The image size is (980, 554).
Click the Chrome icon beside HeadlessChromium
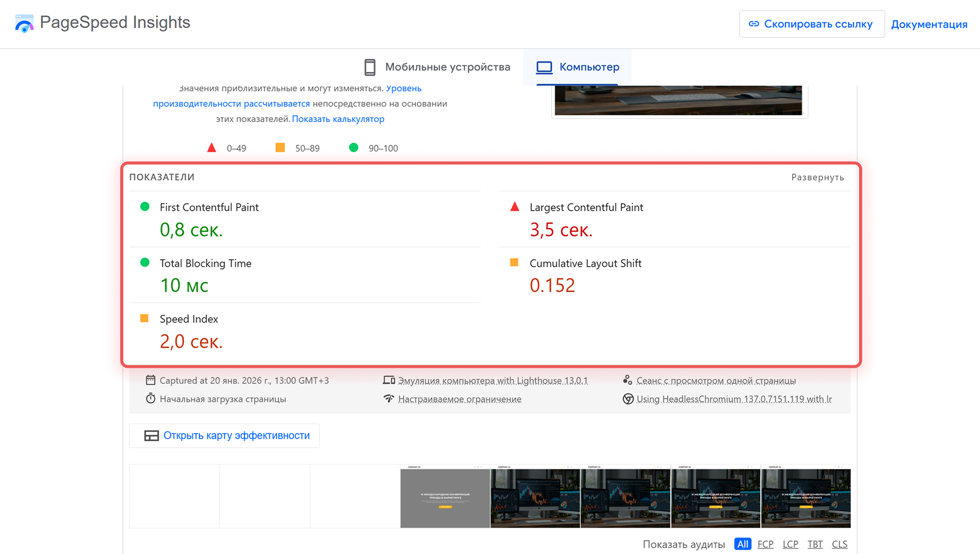(628, 399)
